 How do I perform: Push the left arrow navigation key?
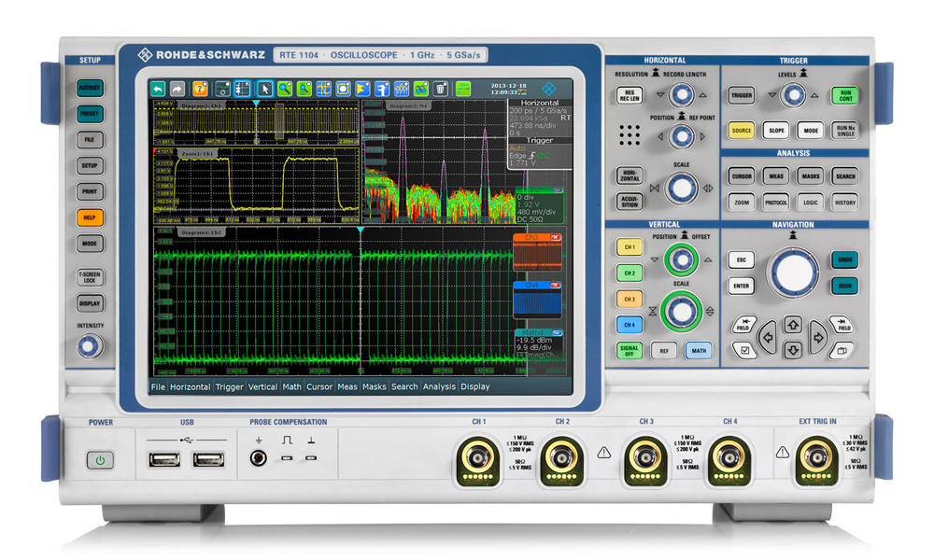pos(768,338)
